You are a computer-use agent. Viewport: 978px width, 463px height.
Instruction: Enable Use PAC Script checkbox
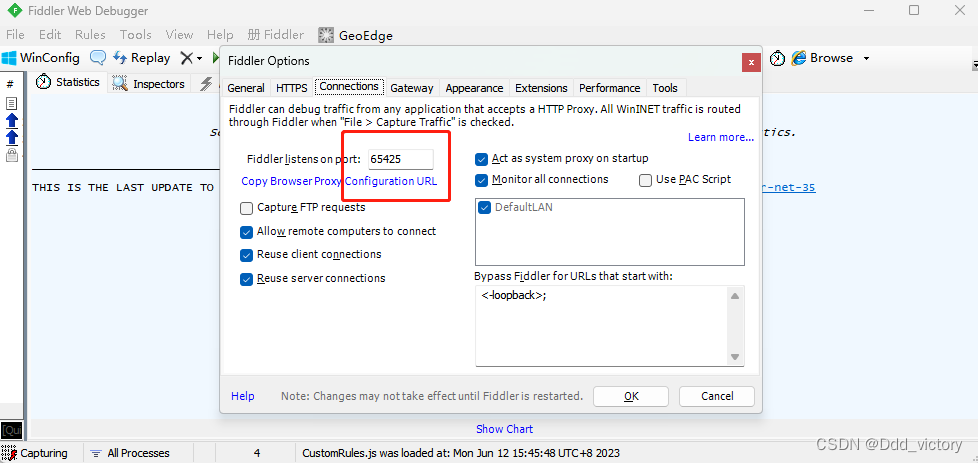tap(646, 180)
